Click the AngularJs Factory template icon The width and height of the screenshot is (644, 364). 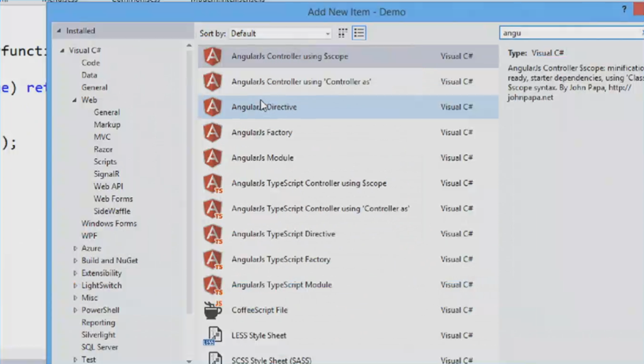pos(213,132)
